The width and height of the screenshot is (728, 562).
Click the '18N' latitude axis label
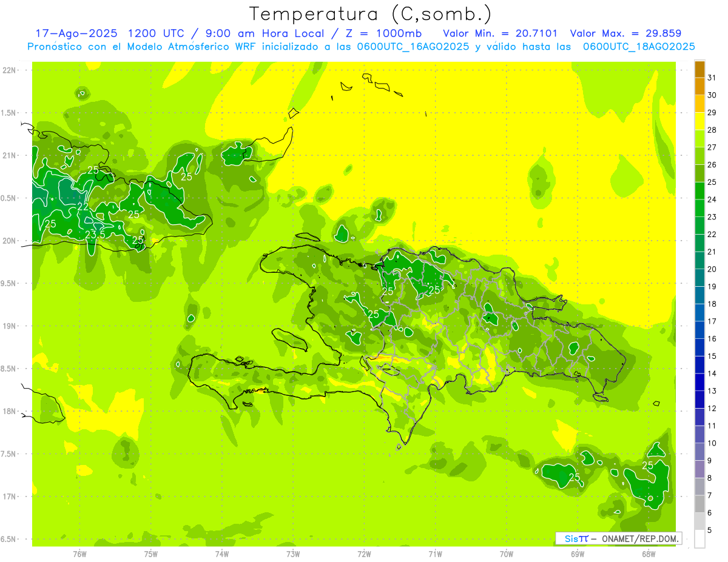10,412
